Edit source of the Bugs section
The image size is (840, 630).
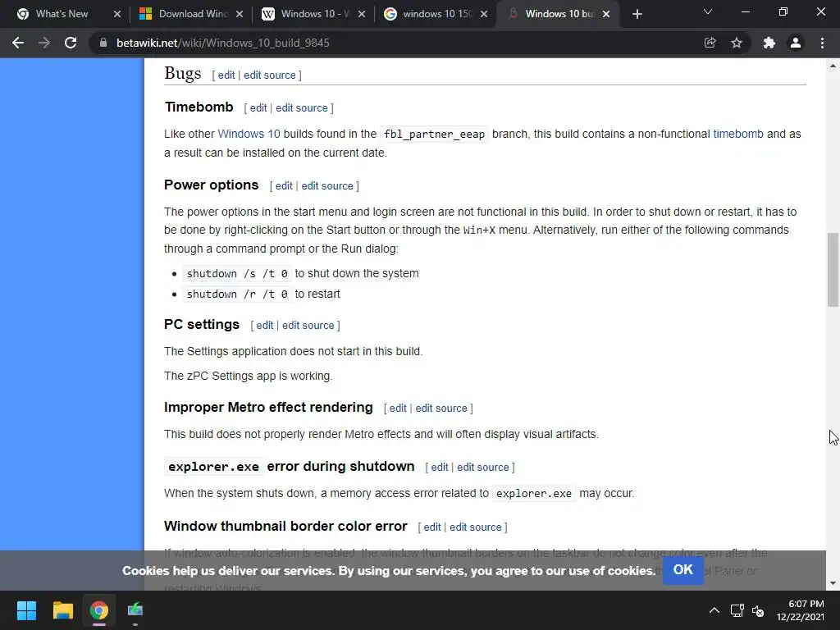coord(269,75)
